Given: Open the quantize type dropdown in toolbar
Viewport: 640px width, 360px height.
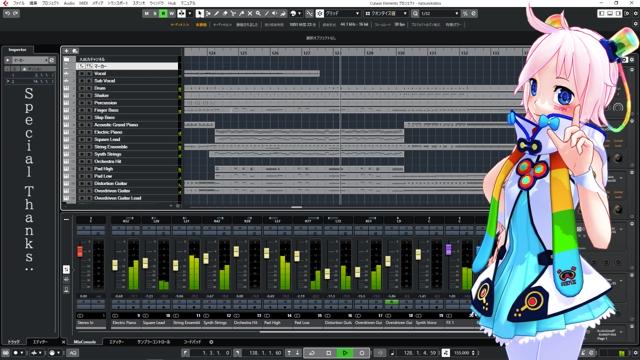Looking at the screenshot, I should 386,13.
